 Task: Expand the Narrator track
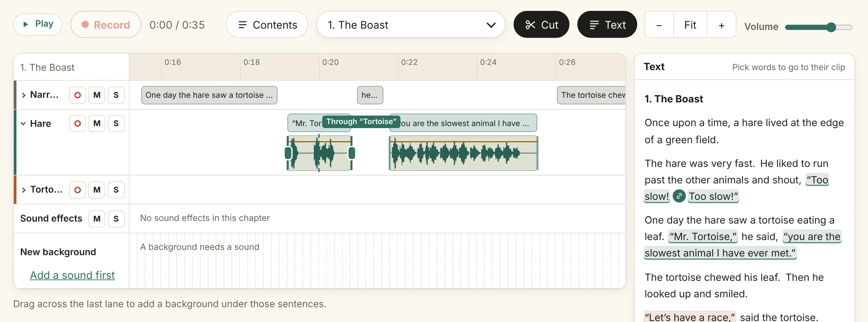[x=24, y=95]
